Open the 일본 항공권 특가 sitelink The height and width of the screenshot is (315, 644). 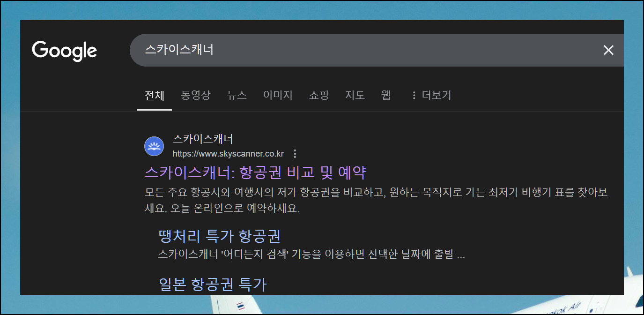pyautogui.click(x=213, y=284)
